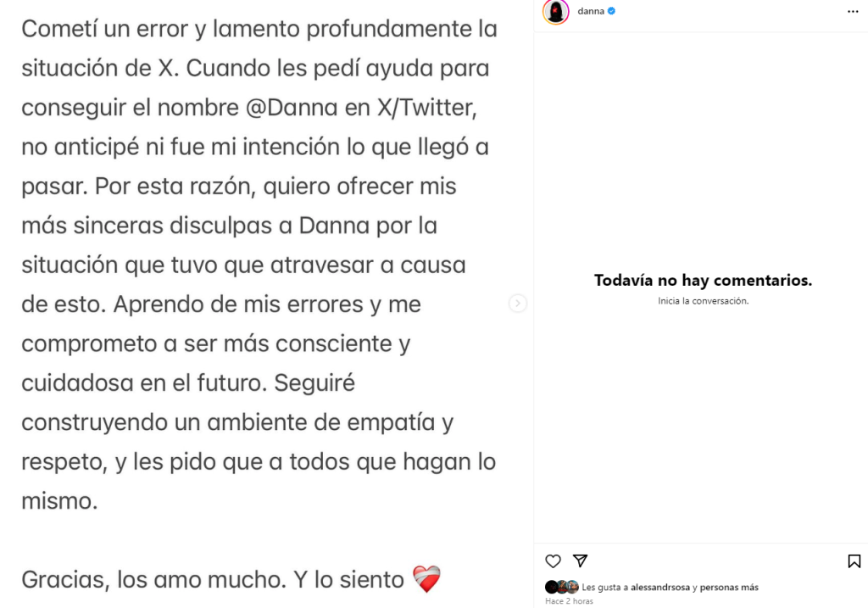Click the "Gracias, los amo mucho" line
This screenshot has height=608, width=868.
pyautogui.click(x=153, y=580)
